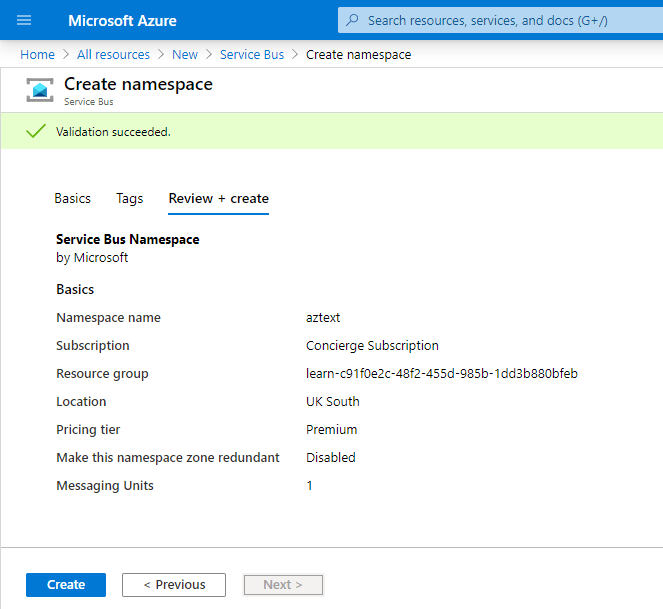Click the Premium pricing tier value
The height and width of the screenshot is (609, 663).
pos(332,429)
